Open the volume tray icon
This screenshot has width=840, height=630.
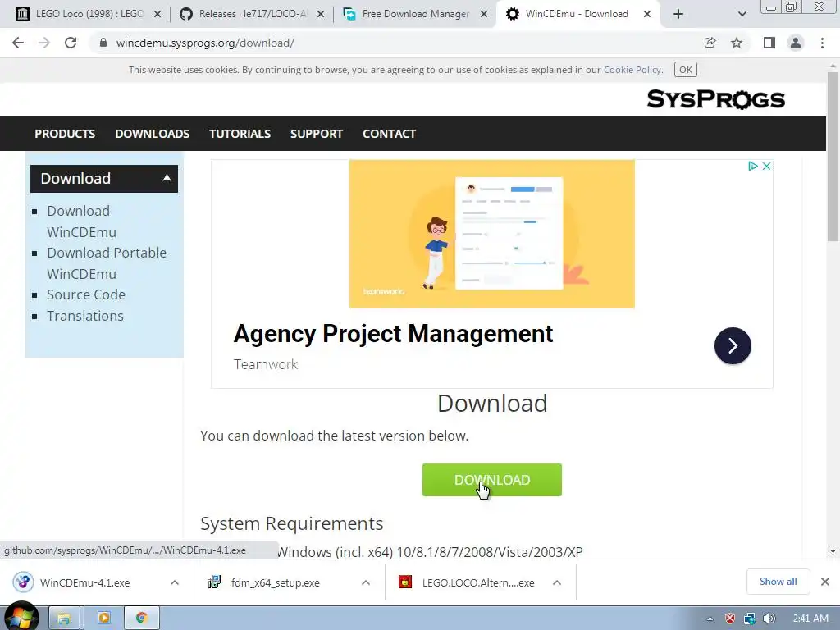769,619
